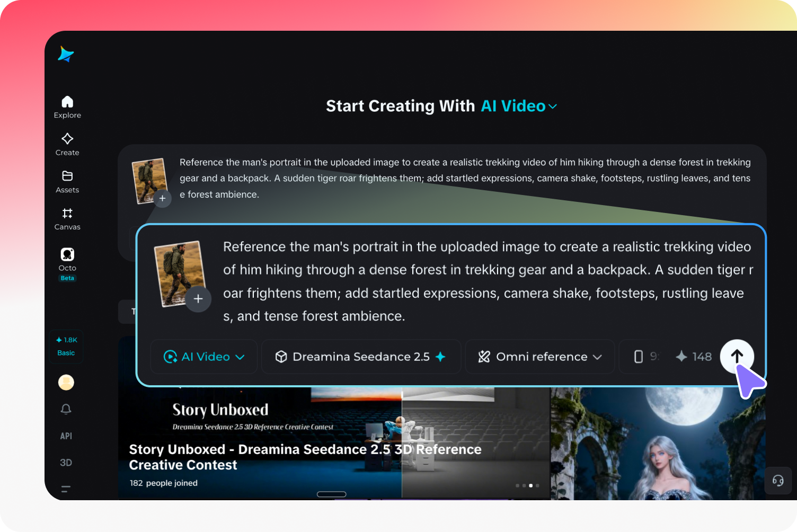Open the Explore page in sidebar
This screenshot has width=797, height=532.
pyautogui.click(x=67, y=108)
